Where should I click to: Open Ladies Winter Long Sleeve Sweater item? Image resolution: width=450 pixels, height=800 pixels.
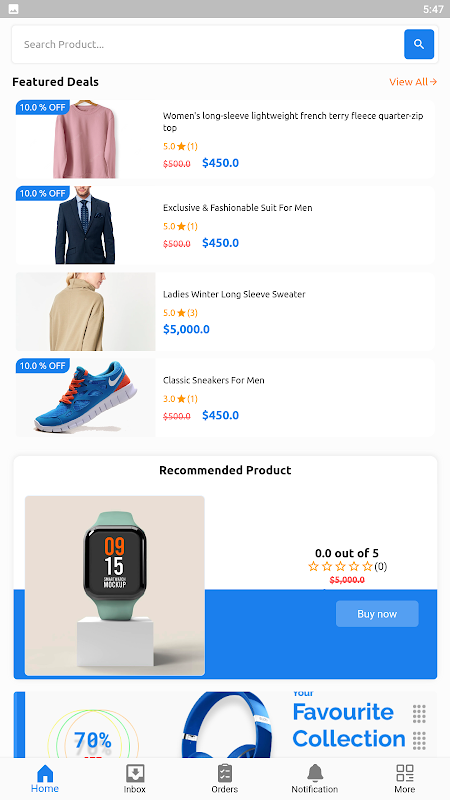click(225, 311)
